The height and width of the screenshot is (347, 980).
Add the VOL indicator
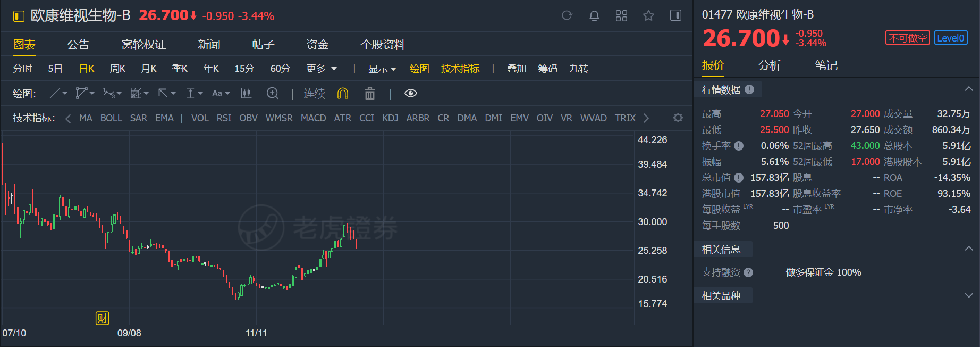click(200, 118)
